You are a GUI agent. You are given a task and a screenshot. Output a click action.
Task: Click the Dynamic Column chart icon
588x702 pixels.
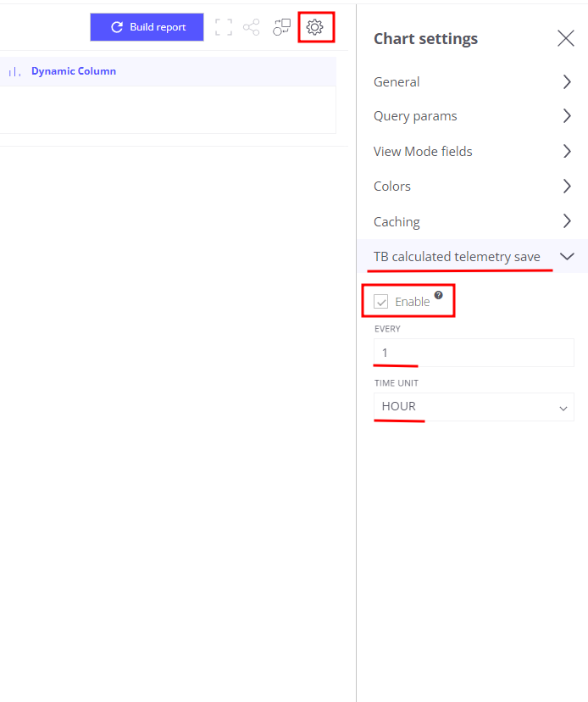pyautogui.click(x=14, y=71)
